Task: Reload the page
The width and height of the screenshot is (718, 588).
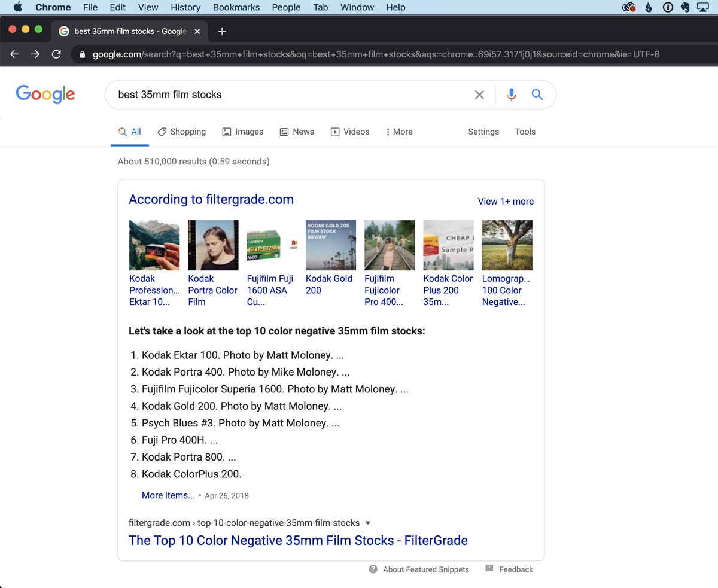Action: click(56, 54)
